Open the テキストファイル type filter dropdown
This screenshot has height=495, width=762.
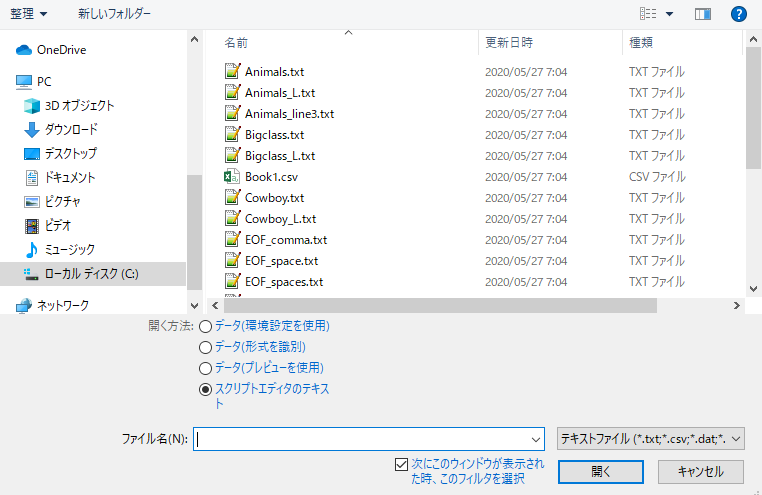coord(651,439)
